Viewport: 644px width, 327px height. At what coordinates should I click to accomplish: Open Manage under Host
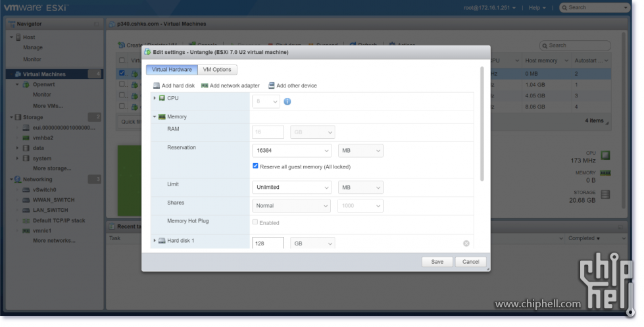[33, 47]
